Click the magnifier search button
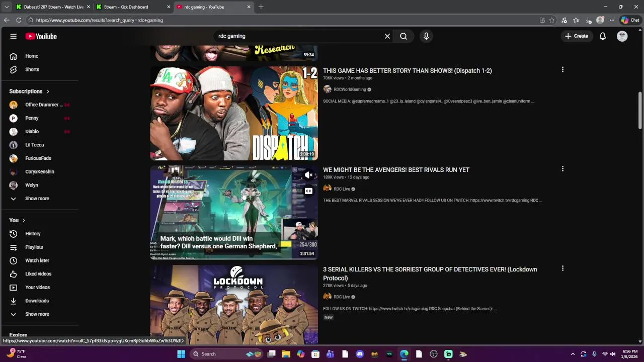 pyautogui.click(x=404, y=36)
